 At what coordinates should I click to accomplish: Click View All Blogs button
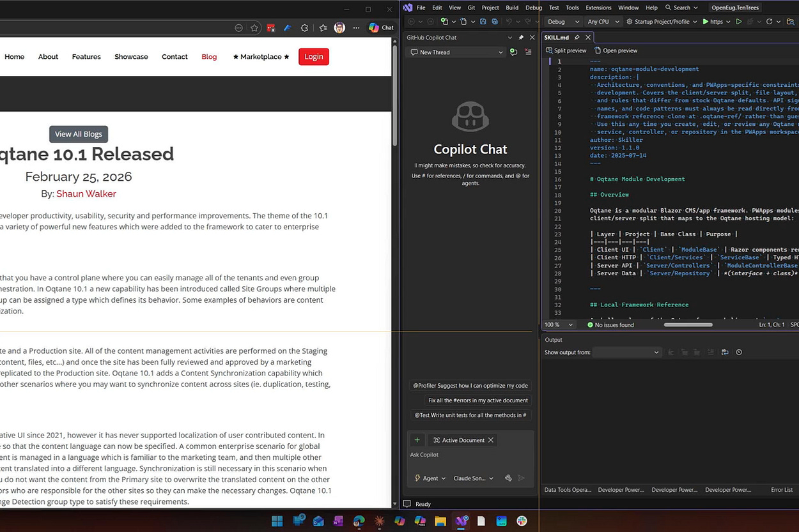(79, 134)
